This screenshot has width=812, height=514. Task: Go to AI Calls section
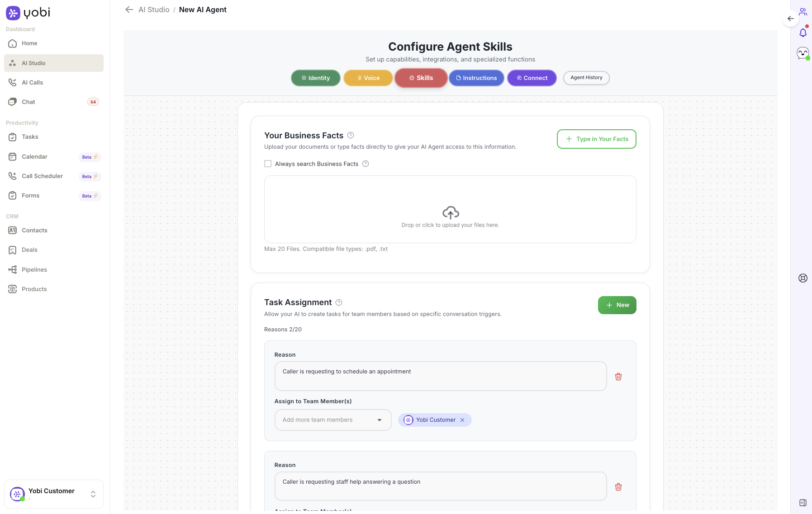[x=54, y=82]
